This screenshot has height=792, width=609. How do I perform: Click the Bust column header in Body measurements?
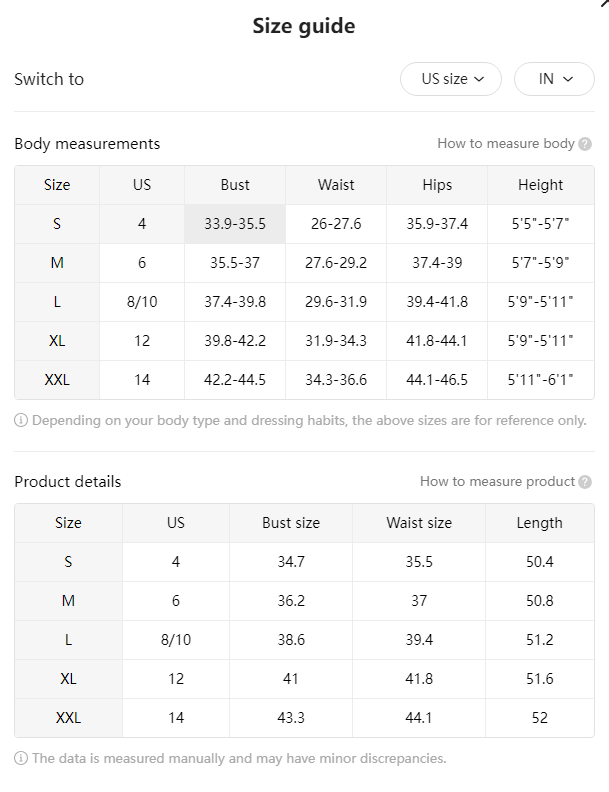[235, 185]
